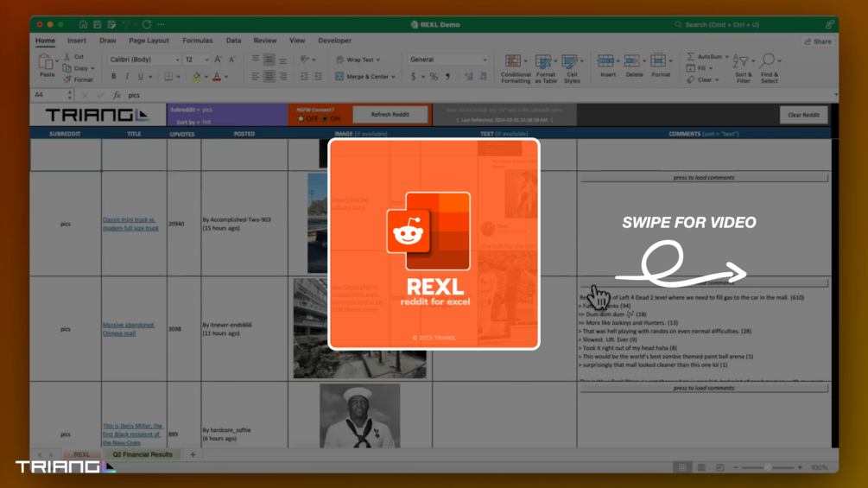Toggle Italic formatting
Image resolution: width=868 pixels, height=488 pixels.
[127, 76]
